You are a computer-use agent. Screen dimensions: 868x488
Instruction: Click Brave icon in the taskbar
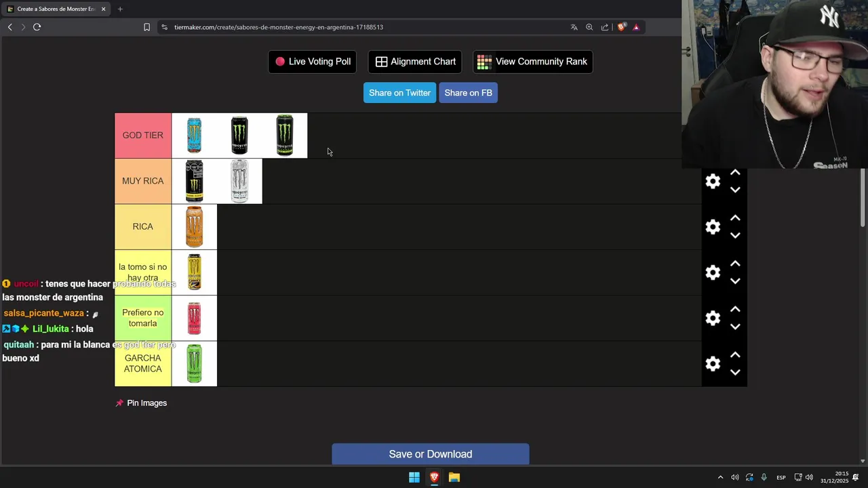pos(435,477)
